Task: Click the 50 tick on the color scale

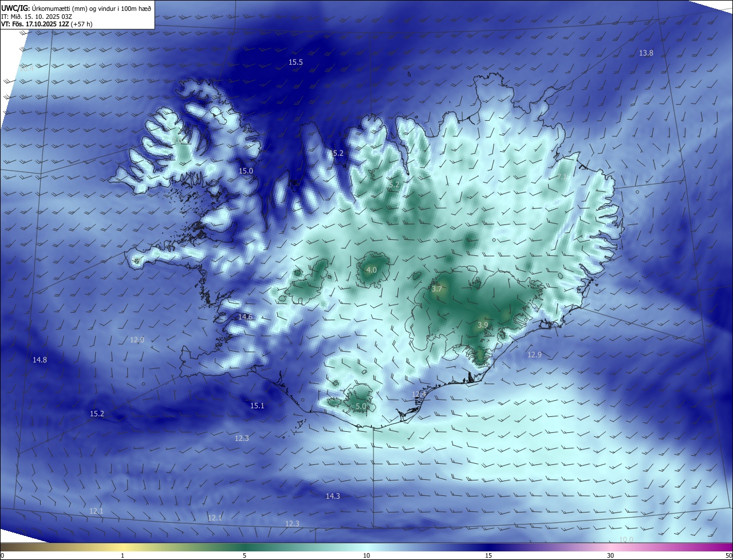Action: [x=728, y=555]
